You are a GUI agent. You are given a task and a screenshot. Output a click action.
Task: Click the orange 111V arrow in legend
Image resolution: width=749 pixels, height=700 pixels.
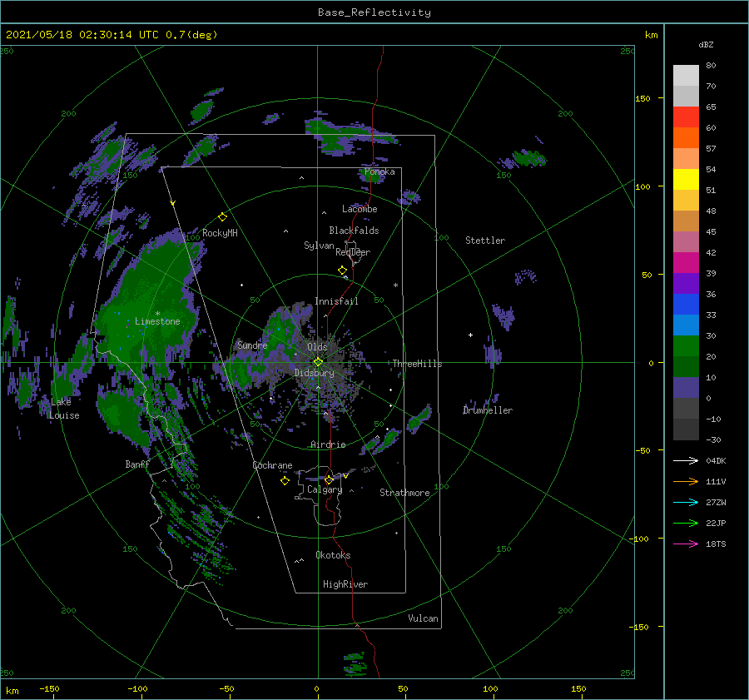(686, 482)
